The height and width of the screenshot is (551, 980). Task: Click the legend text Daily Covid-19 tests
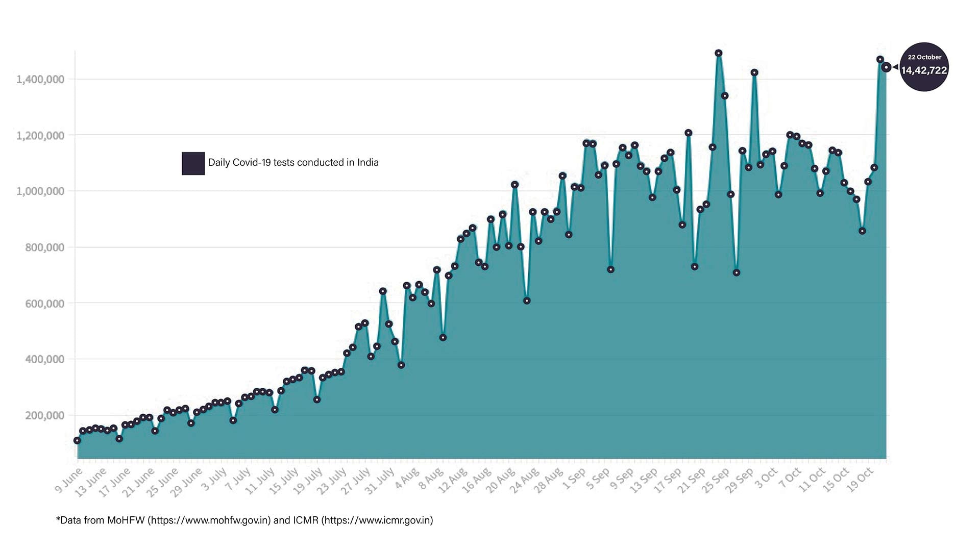pos(293,163)
